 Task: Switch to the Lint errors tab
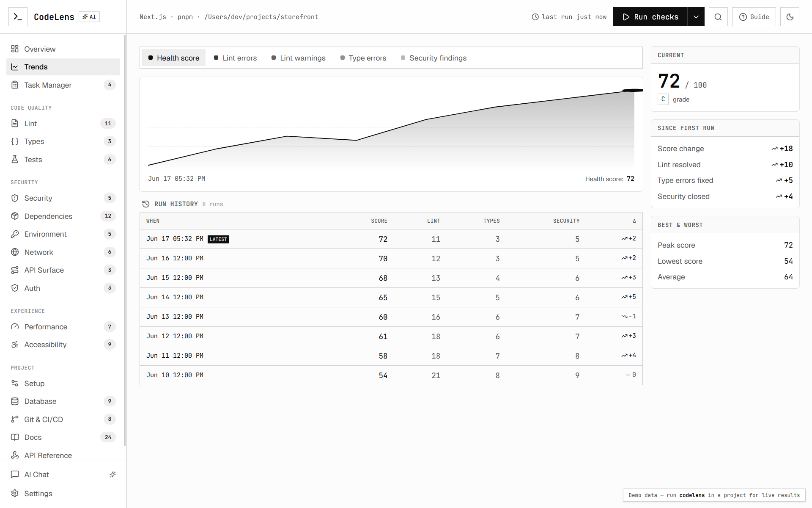[x=236, y=58]
